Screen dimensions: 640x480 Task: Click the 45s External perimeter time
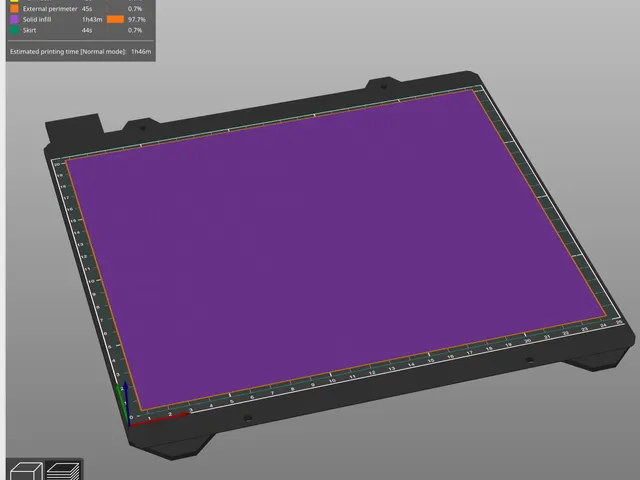[x=87, y=9]
